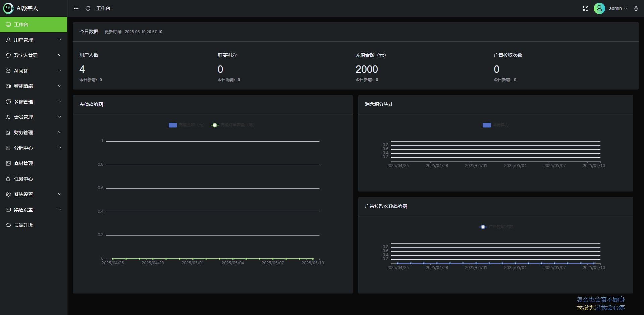Collapse the sidebar with the hamburger icon
The image size is (644, 315).
[x=76, y=8]
